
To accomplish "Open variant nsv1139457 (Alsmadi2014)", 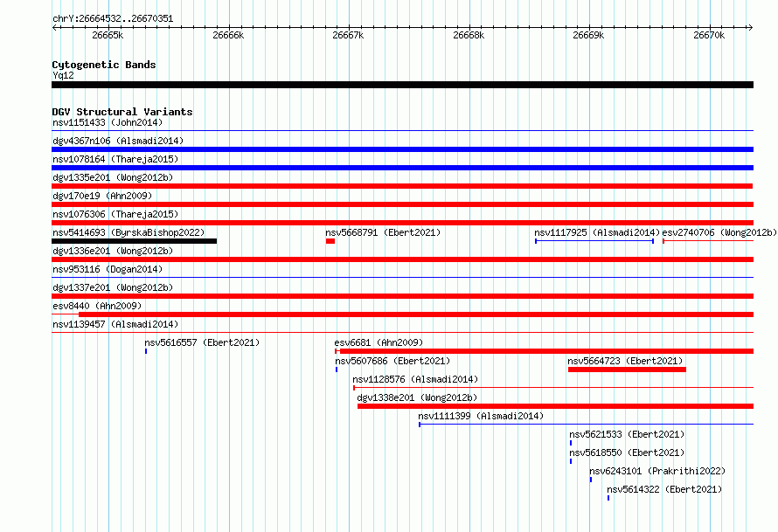I will (115, 324).
